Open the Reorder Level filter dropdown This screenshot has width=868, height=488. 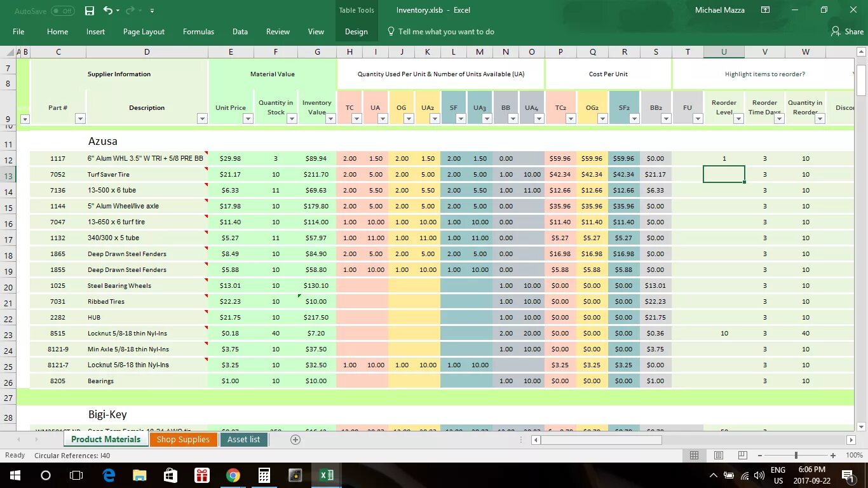pyautogui.click(x=738, y=118)
